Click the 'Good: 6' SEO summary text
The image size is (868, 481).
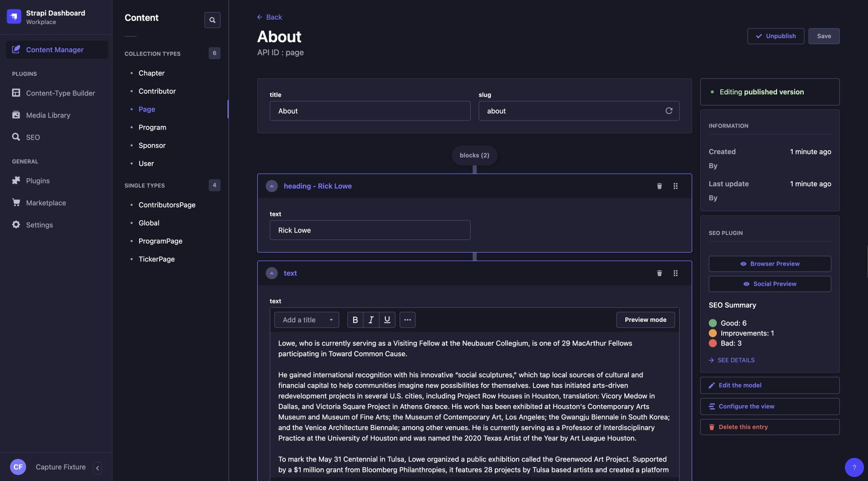733,323
